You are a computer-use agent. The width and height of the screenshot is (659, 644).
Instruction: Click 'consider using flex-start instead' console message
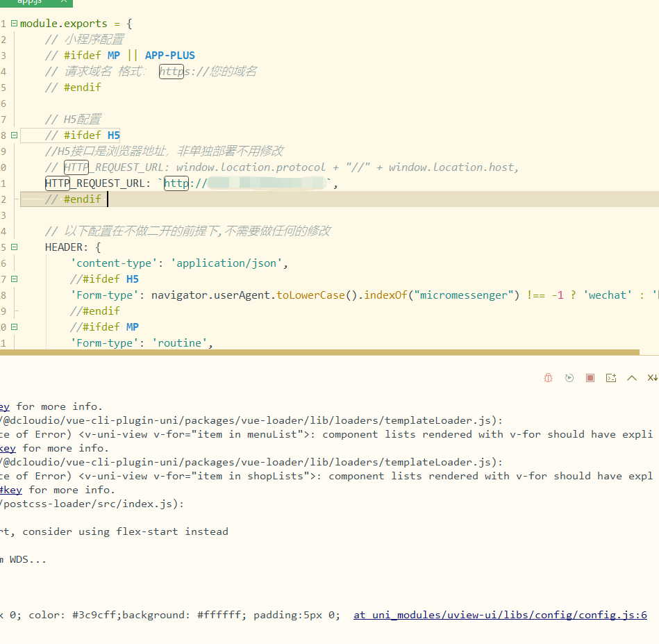click(x=125, y=531)
